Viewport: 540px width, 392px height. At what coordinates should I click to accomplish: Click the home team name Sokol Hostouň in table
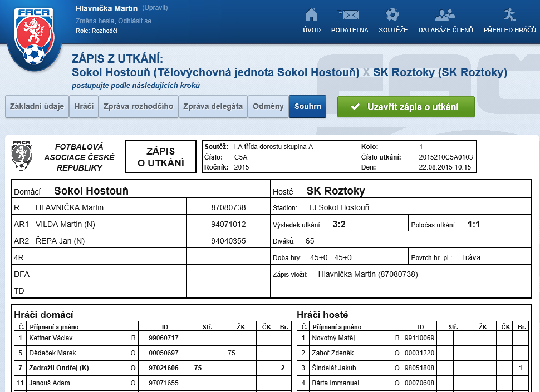coord(91,191)
